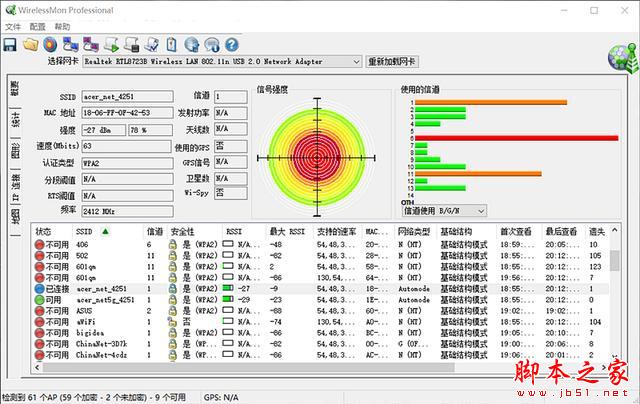
Task: Click the globe toolbar icon
Action: pyautogui.click(x=192, y=44)
